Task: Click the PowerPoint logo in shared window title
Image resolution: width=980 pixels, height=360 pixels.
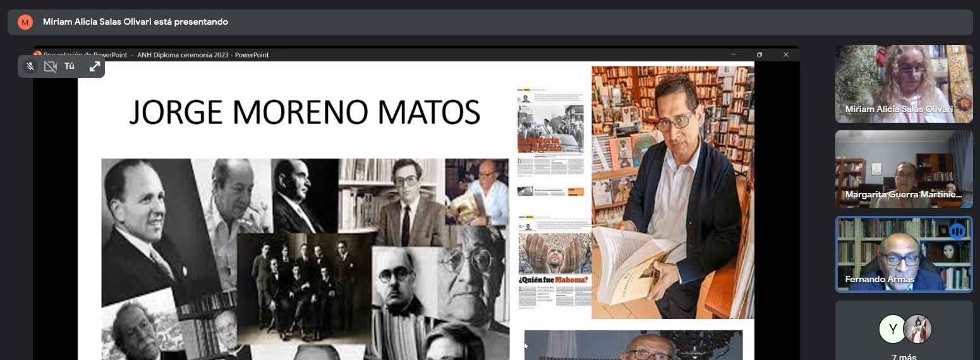Action: (37, 55)
